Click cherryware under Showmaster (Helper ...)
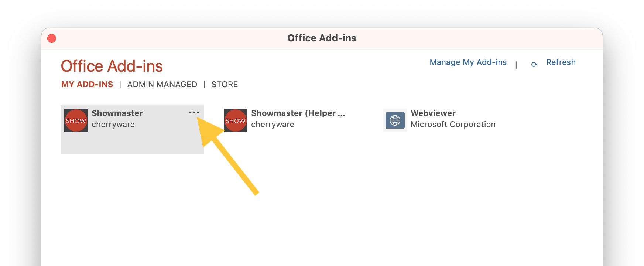The height and width of the screenshot is (266, 644). click(273, 125)
